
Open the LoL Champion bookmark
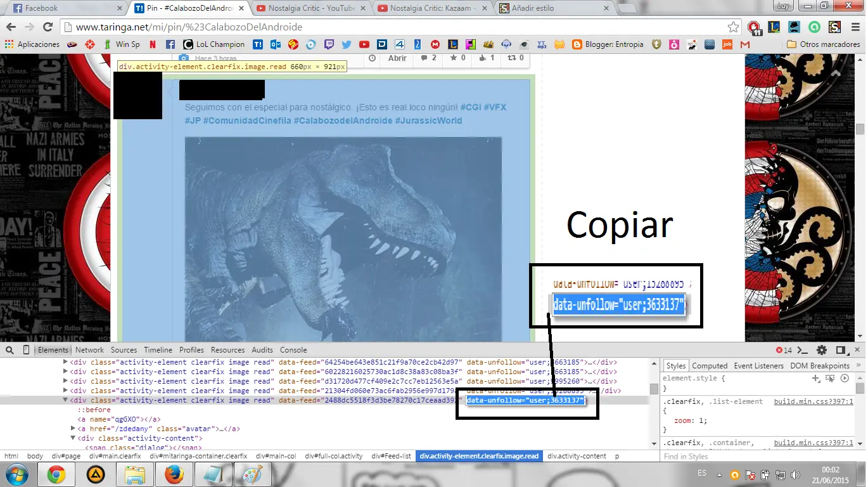[x=214, y=44]
